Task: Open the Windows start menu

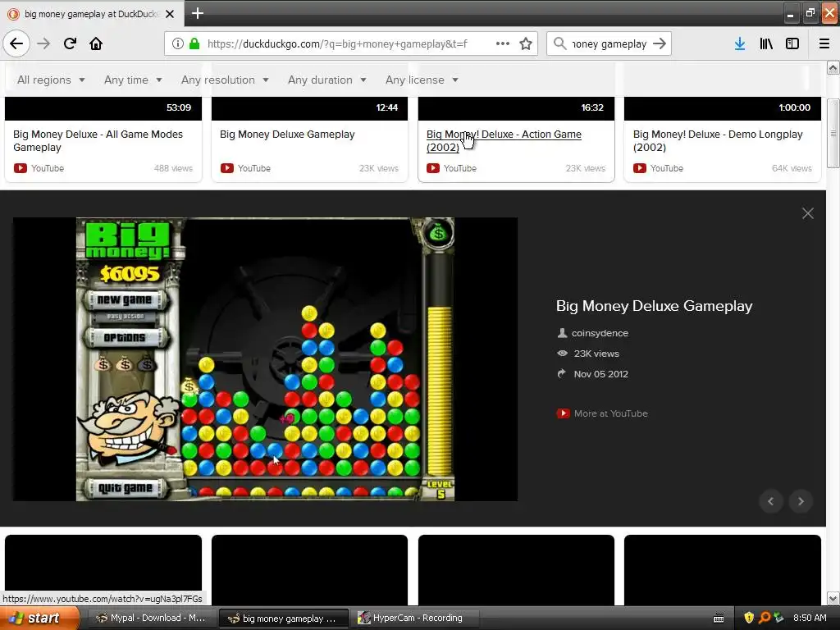Action: 39,618
